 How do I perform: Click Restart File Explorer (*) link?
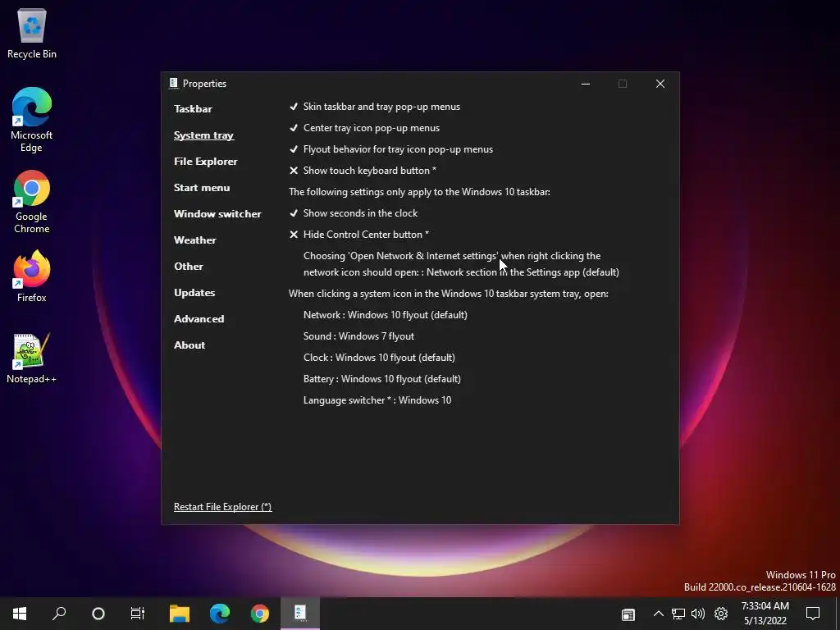[x=223, y=507]
